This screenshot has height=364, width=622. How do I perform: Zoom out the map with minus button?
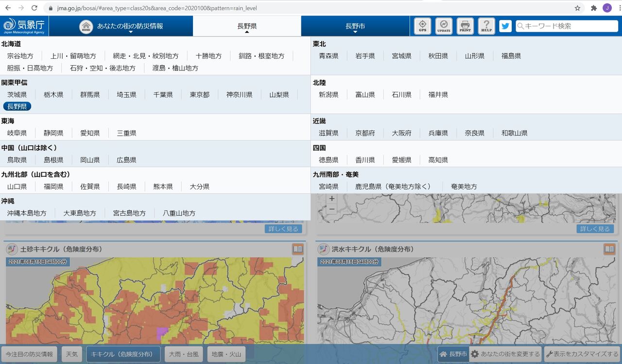click(332, 209)
